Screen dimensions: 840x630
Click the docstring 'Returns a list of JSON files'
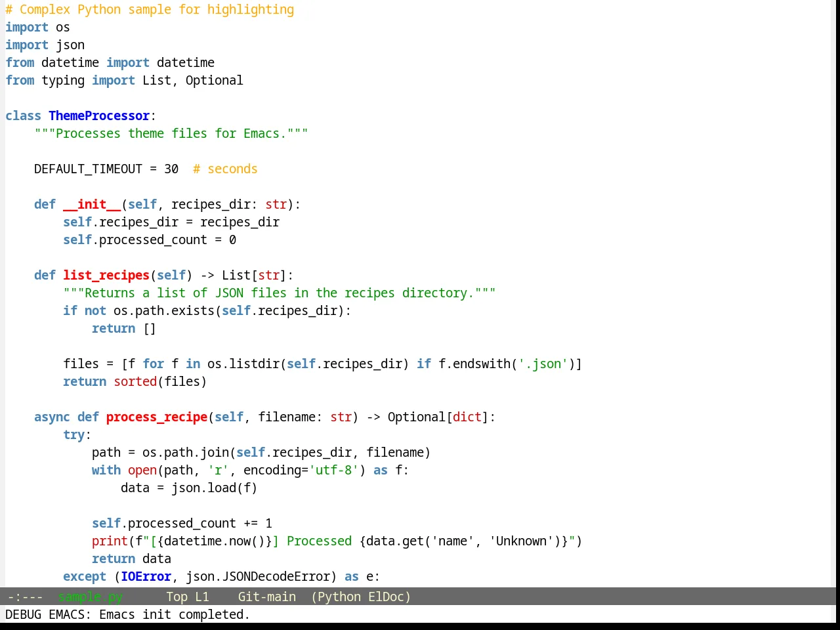click(279, 293)
